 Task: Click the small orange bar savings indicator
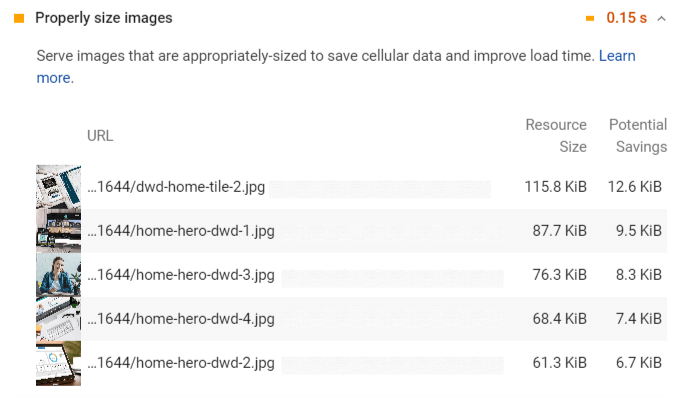[590, 18]
